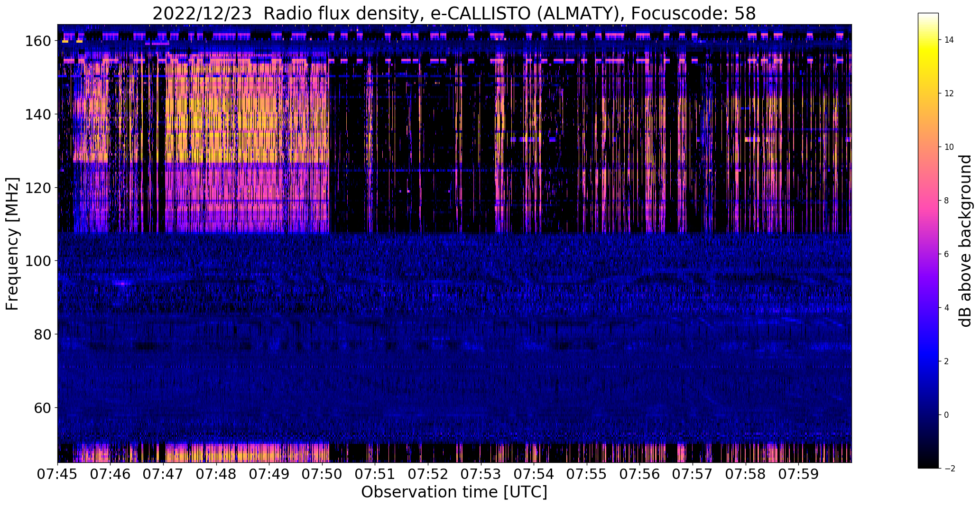980x506 pixels.
Task: Select the 07:57 time tick label
Action: (x=693, y=474)
